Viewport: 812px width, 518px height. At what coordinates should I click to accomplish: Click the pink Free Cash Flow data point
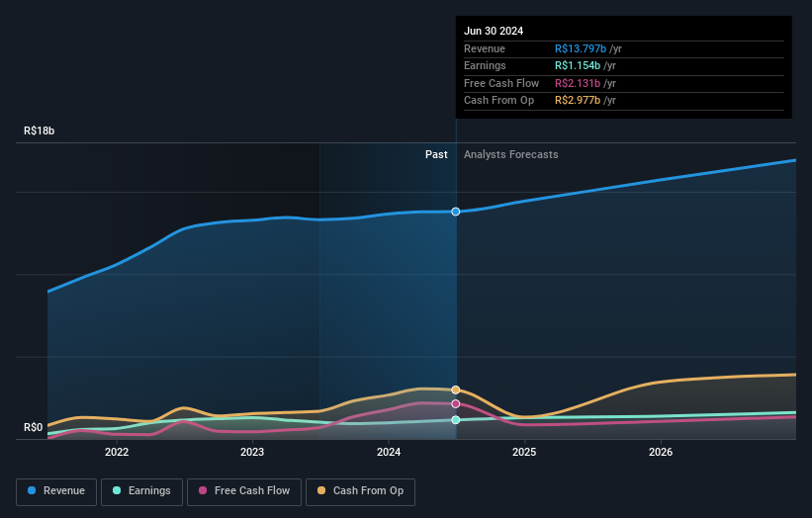(x=456, y=403)
